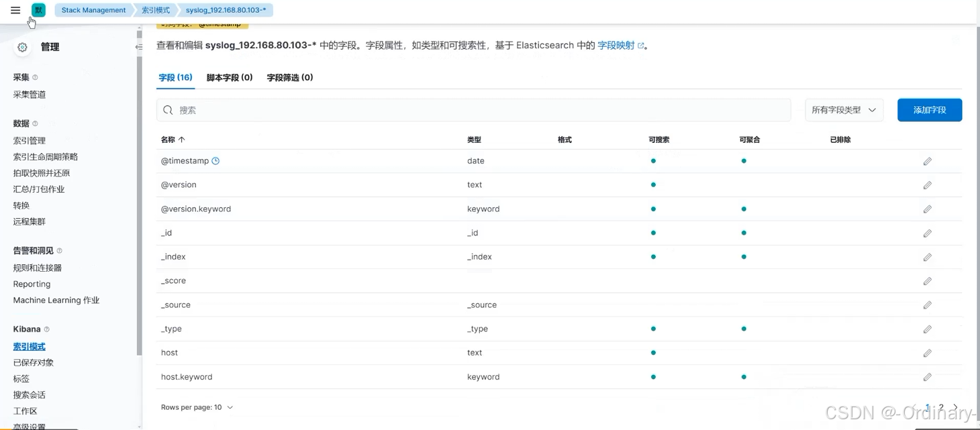980x430 pixels.
Task: Open 拍取快照并还原 in the sidebar
Action: tap(42, 173)
